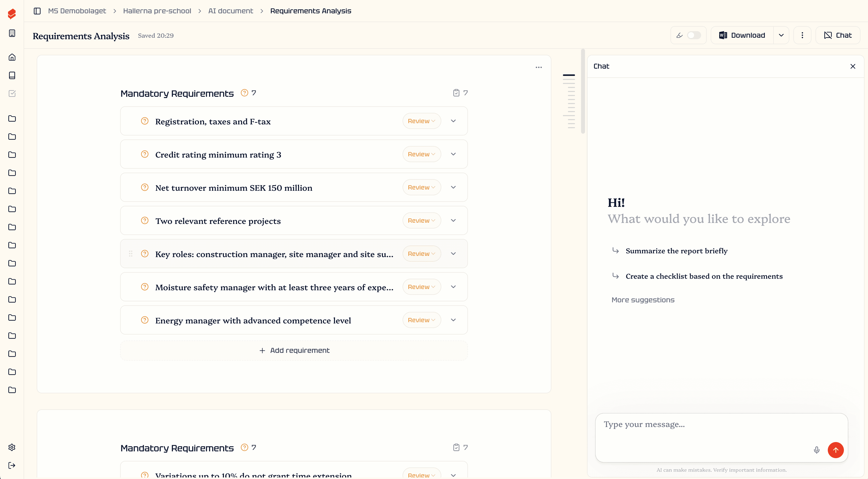Viewport: 868px width, 479px height.
Task: Click status icon for Key roles requirement
Action: [x=144, y=254]
